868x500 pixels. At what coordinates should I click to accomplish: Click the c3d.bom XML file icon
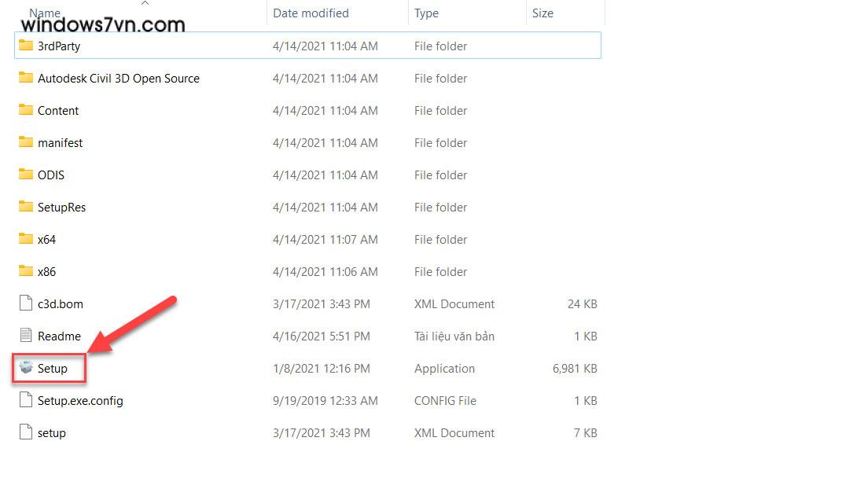coord(26,303)
